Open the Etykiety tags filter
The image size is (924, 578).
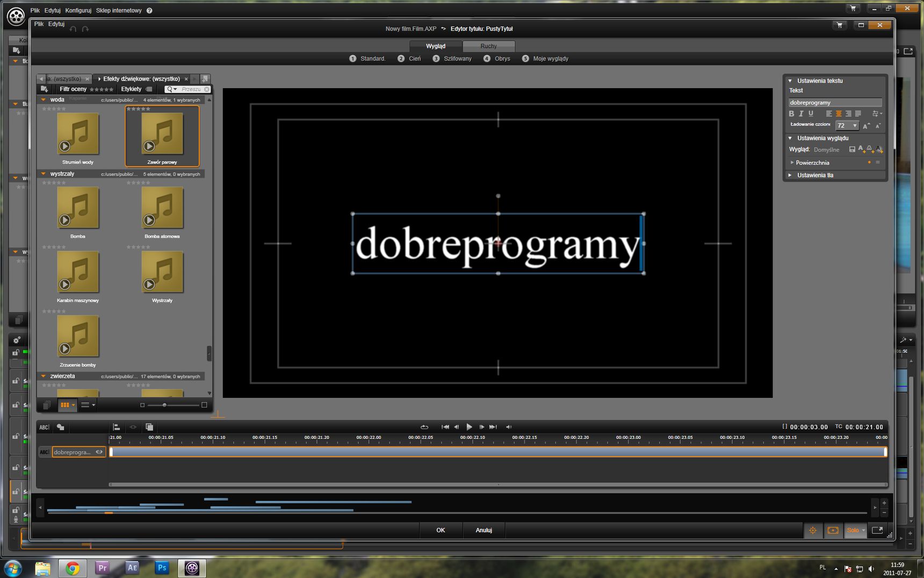click(136, 89)
